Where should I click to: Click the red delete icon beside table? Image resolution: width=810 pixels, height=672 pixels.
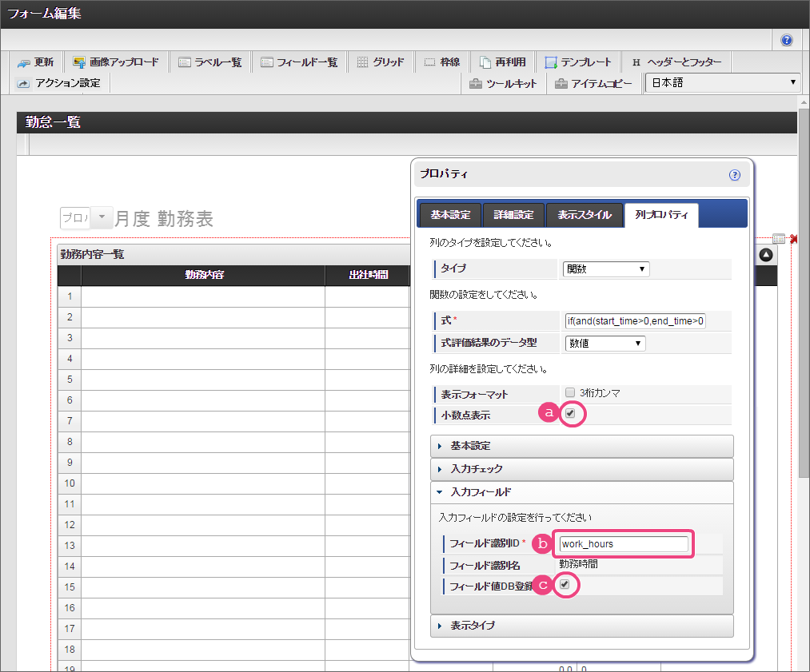(794, 239)
